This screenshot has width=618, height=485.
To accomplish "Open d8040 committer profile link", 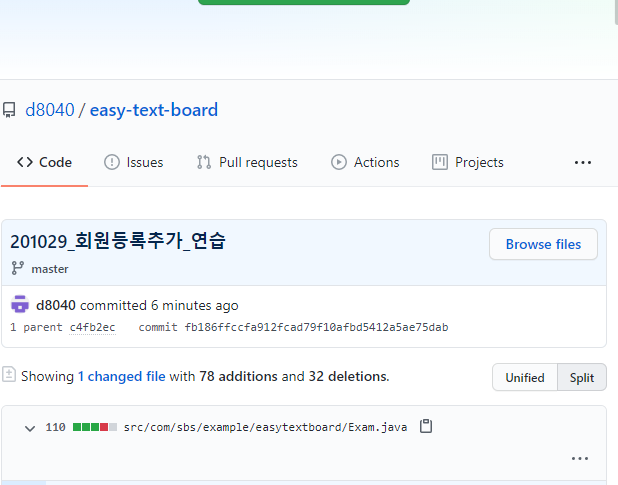I will (x=56, y=305).
